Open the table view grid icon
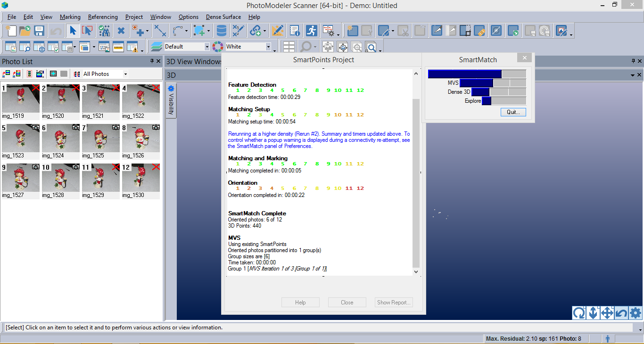This screenshot has width=644, height=344. coord(289,47)
